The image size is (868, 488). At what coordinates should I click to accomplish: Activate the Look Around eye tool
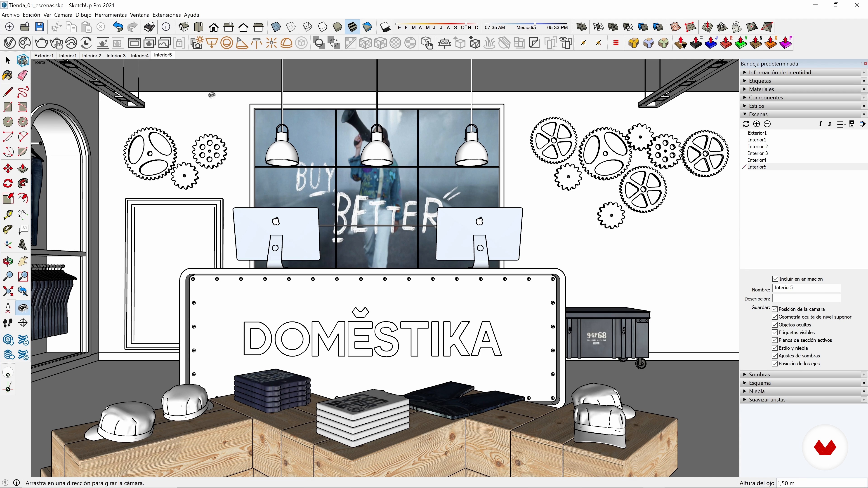[x=23, y=308]
